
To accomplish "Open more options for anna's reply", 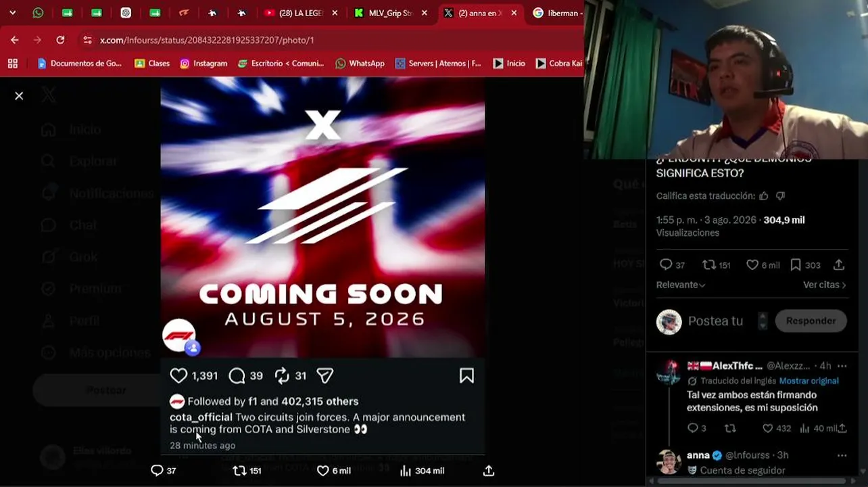I will [x=842, y=455].
